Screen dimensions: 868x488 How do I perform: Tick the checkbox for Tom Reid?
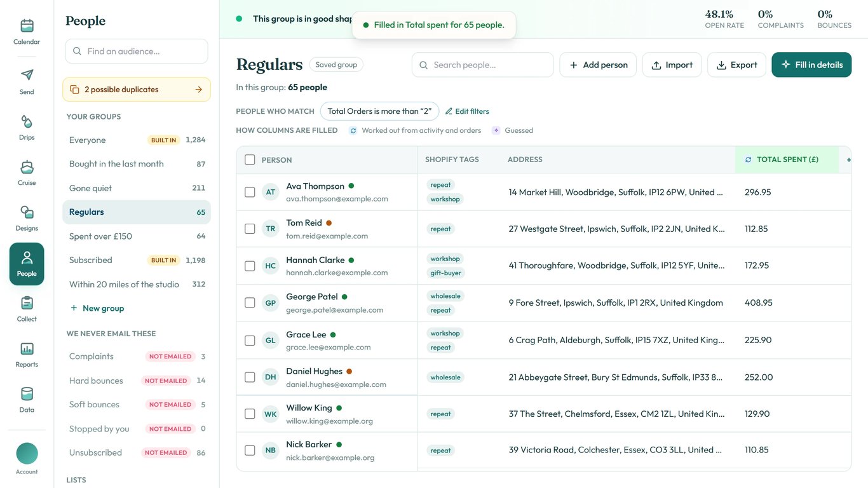[250, 229]
